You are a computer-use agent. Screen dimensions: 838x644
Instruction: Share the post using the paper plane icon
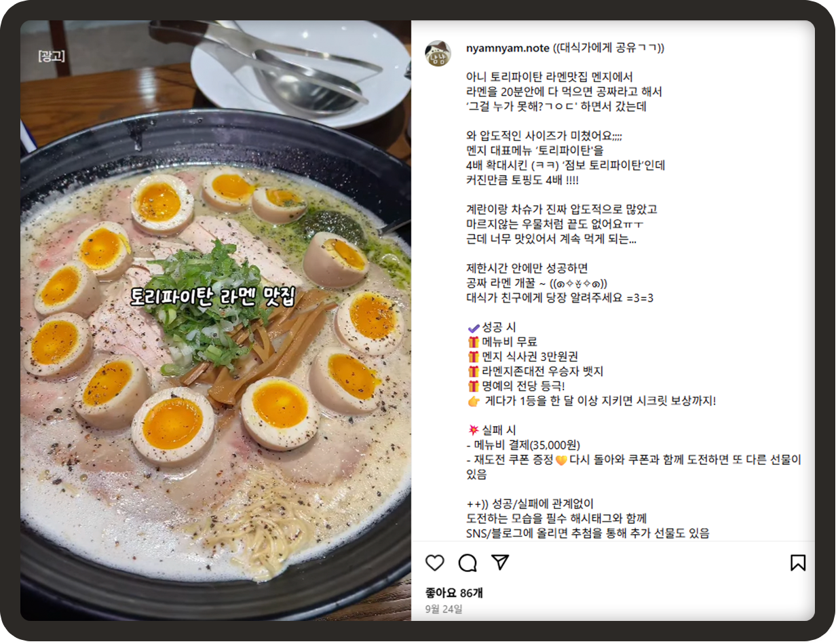pos(500,563)
